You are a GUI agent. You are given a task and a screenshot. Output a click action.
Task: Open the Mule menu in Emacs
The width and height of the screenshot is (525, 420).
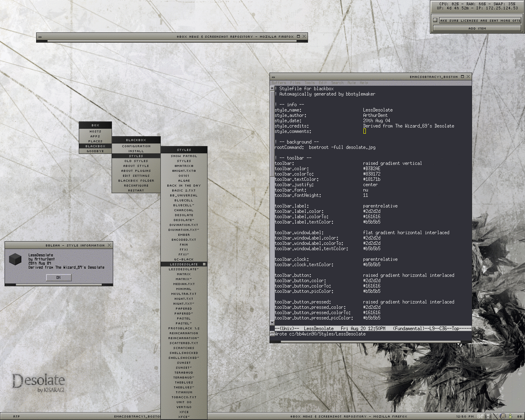[352, 83]
